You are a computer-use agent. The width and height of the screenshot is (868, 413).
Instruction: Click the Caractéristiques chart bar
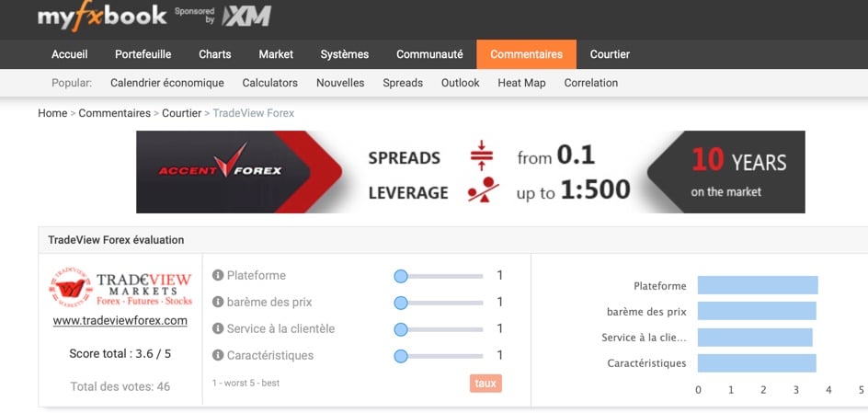coord(757,363)
